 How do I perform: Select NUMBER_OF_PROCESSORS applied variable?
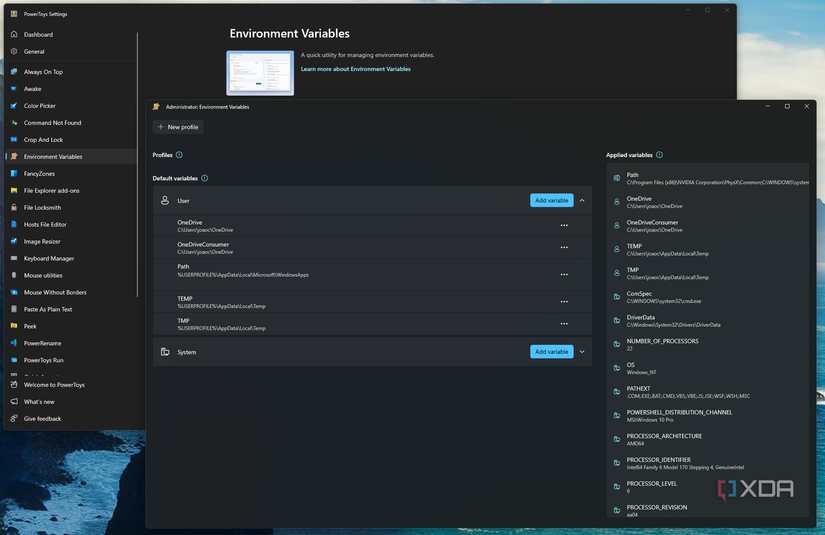tap(708, 345)
